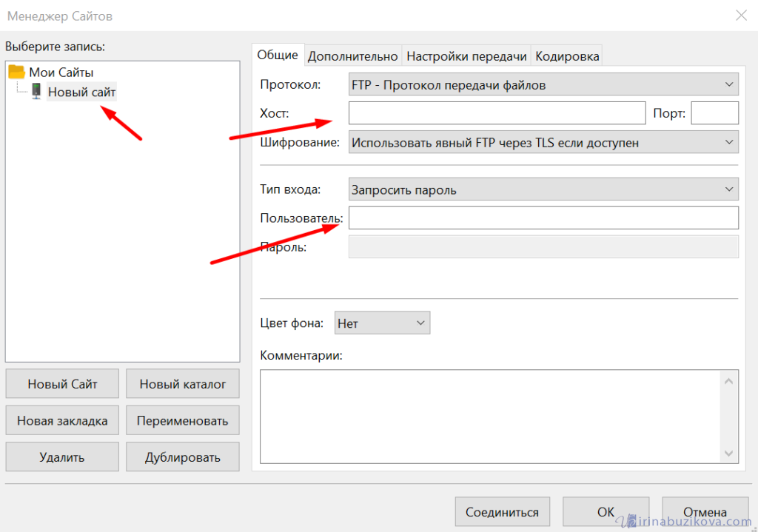Select Новый сайт entry in tree
The height and width of the screenshot is (532, 758).
pyautogui.click(x=81, y=92)
